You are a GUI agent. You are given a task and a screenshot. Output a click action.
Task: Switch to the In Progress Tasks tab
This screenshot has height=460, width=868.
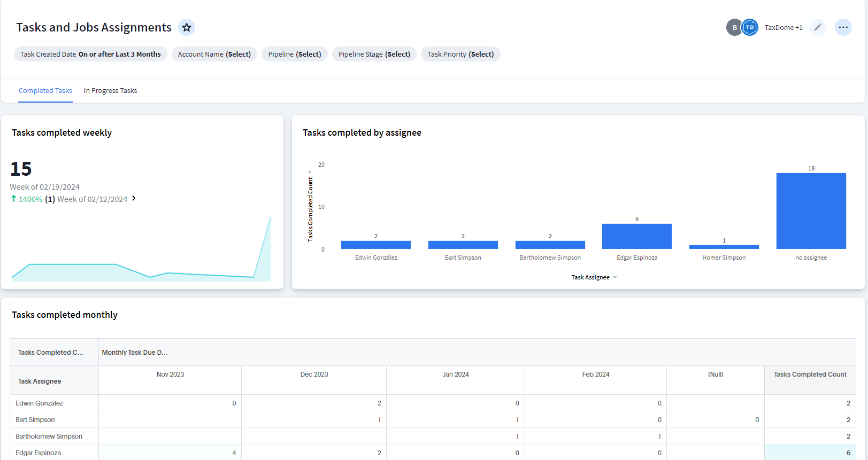(110, 91)
